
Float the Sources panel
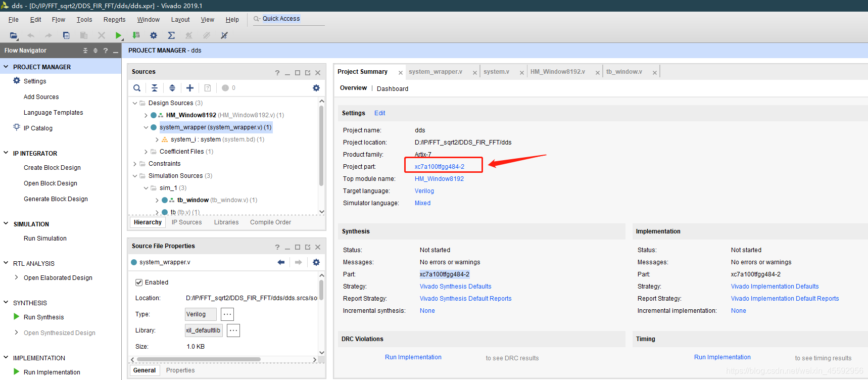coord(308,73)
